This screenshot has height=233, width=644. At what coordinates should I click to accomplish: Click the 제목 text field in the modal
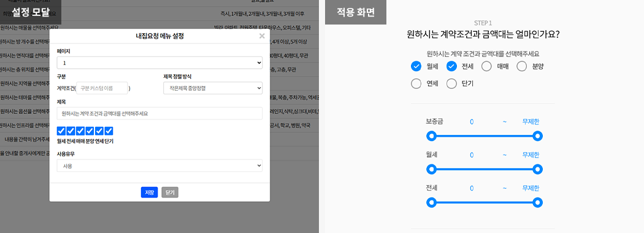pos(159,113)
